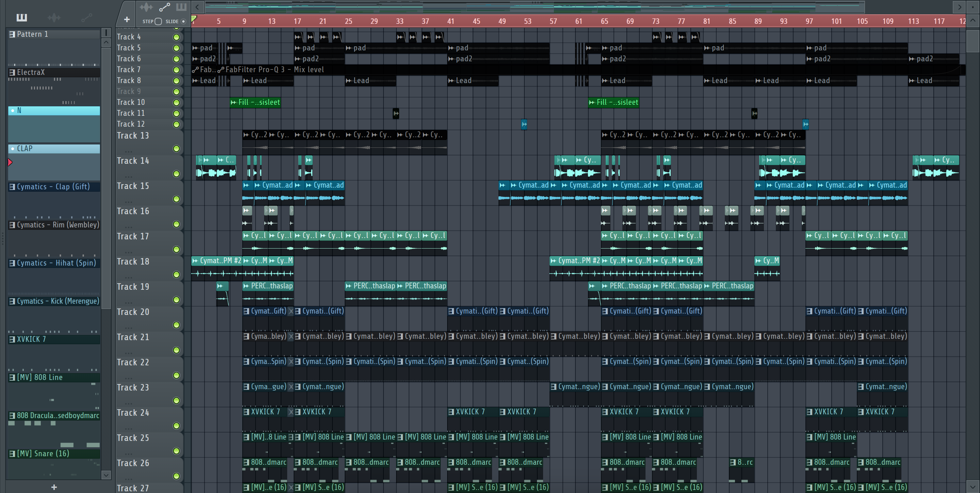Select Cymatics - Hihat (Spin) pattern in picker
Screen dimensions: 980x493
pyautogui.click(x=54, y=263)
